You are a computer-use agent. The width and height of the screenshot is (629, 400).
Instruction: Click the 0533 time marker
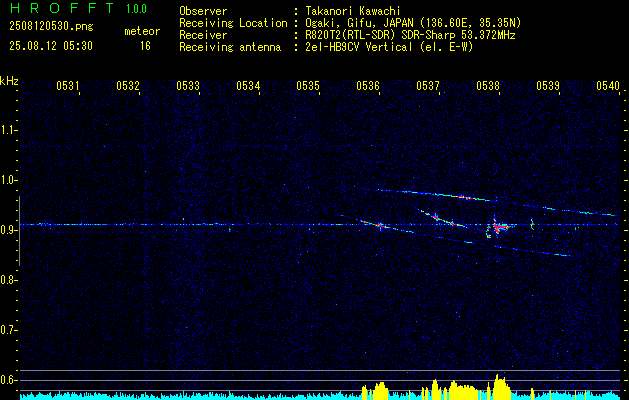[188, 85]
